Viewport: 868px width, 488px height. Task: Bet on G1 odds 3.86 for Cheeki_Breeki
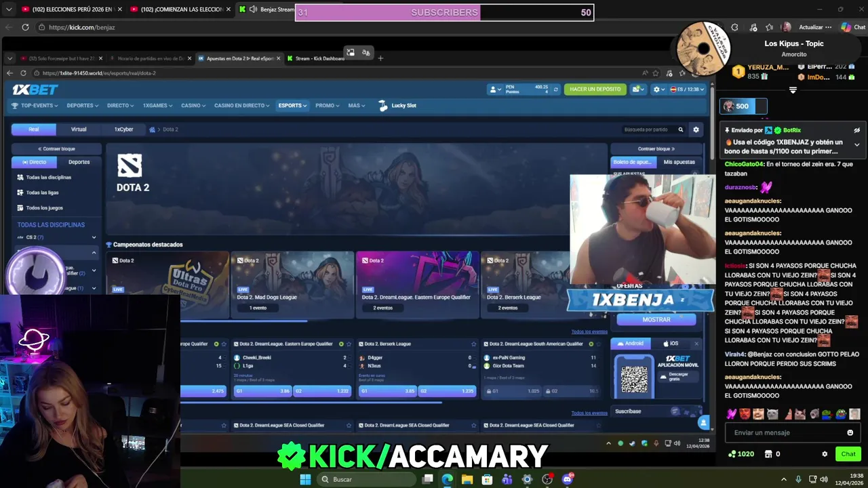[x=262, y=391]
